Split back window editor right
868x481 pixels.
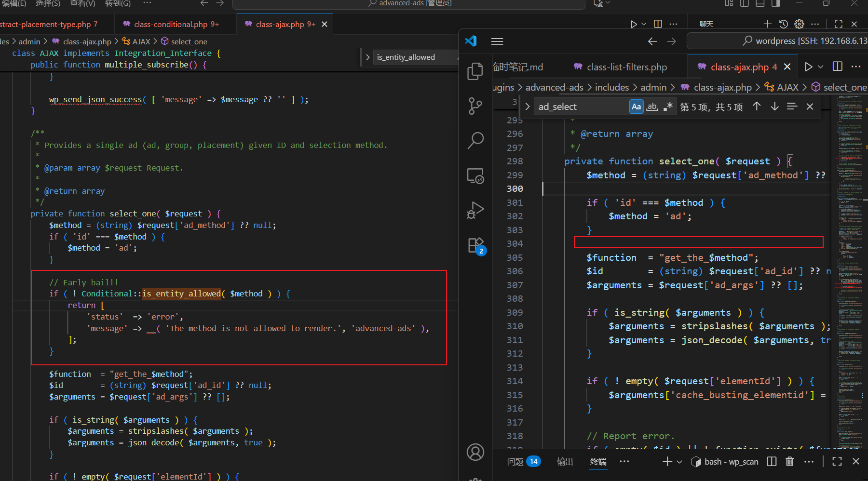(x=658, y=24)
